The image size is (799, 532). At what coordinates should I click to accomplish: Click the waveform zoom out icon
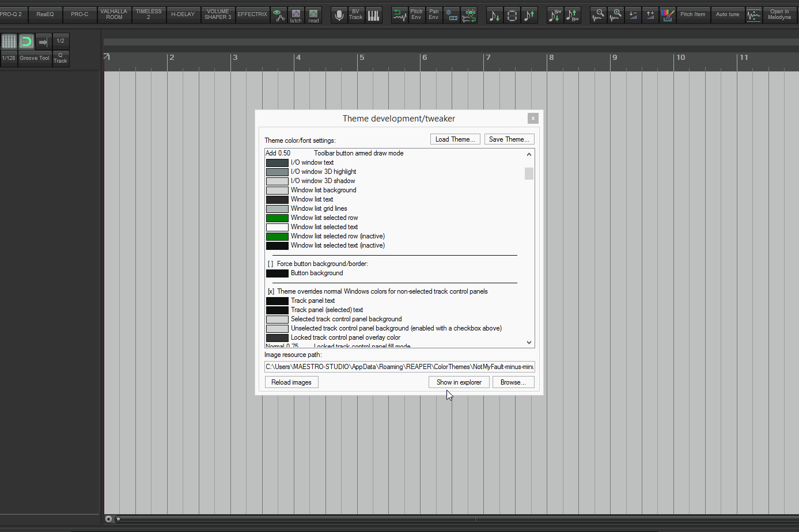(599, 15)
